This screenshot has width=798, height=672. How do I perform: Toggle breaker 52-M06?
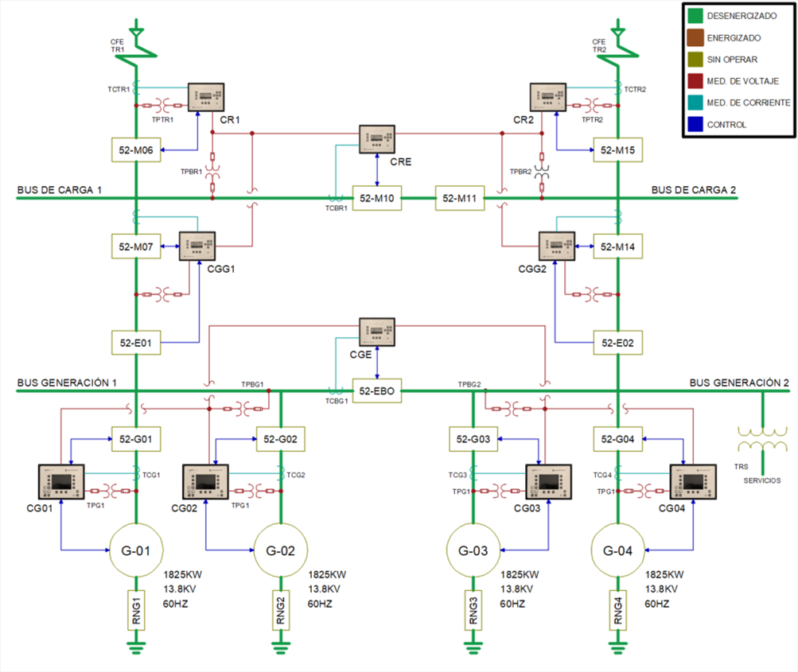(x=136, y=150)
